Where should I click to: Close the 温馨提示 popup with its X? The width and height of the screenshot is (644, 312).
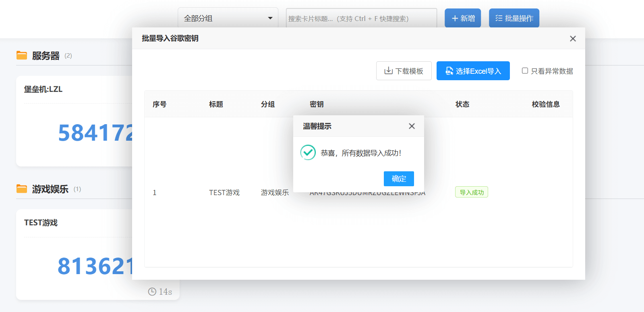412,126
